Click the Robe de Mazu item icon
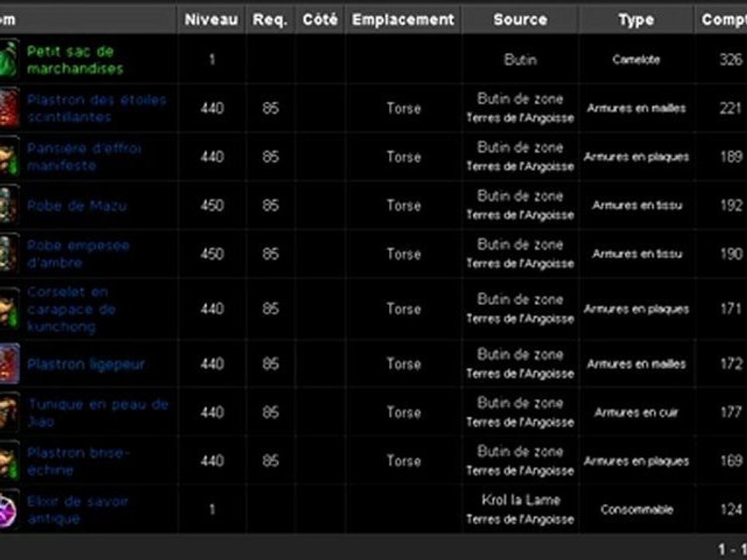The image size is (747, 560). [9, 205]
